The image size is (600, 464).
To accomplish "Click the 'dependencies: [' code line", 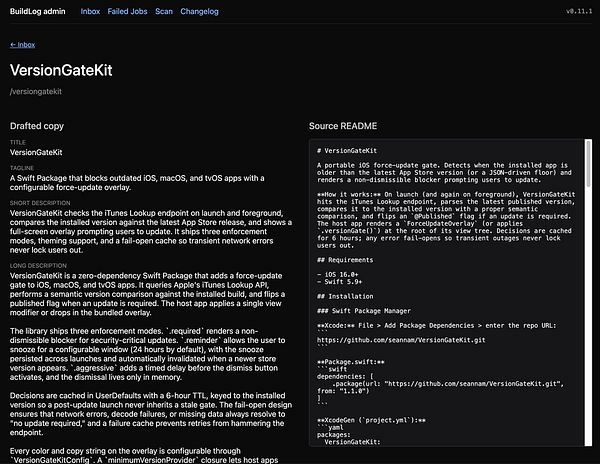I will 345,376.
